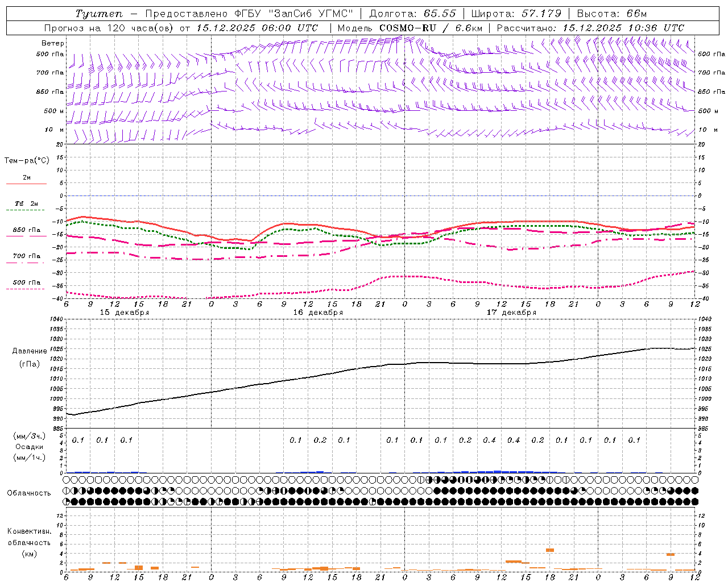Click the "15.12.2025 06:00 UTC" forecast start time
This screenshot has width=728, height=582.
coord(257,28)
